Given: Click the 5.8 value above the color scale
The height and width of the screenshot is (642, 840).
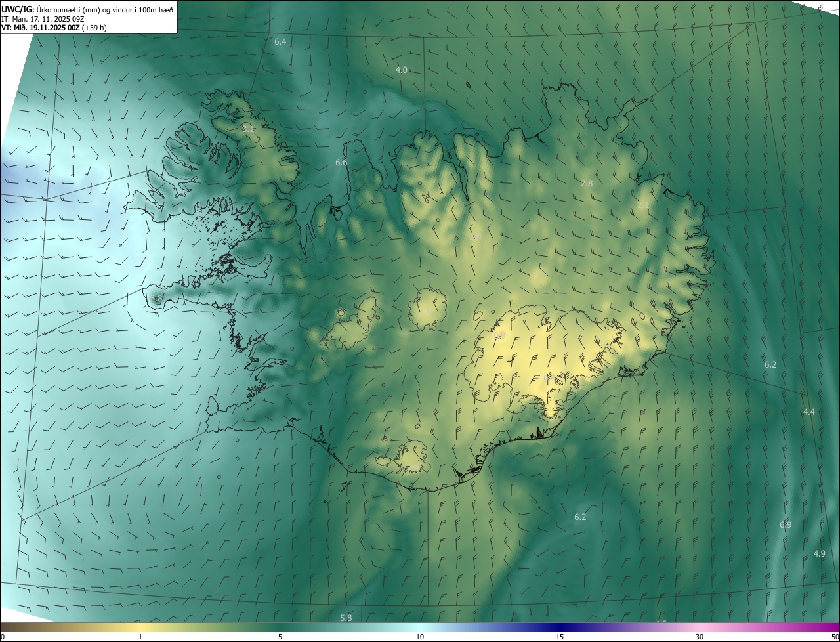Looking at the screenshot, I should [346, 618].
